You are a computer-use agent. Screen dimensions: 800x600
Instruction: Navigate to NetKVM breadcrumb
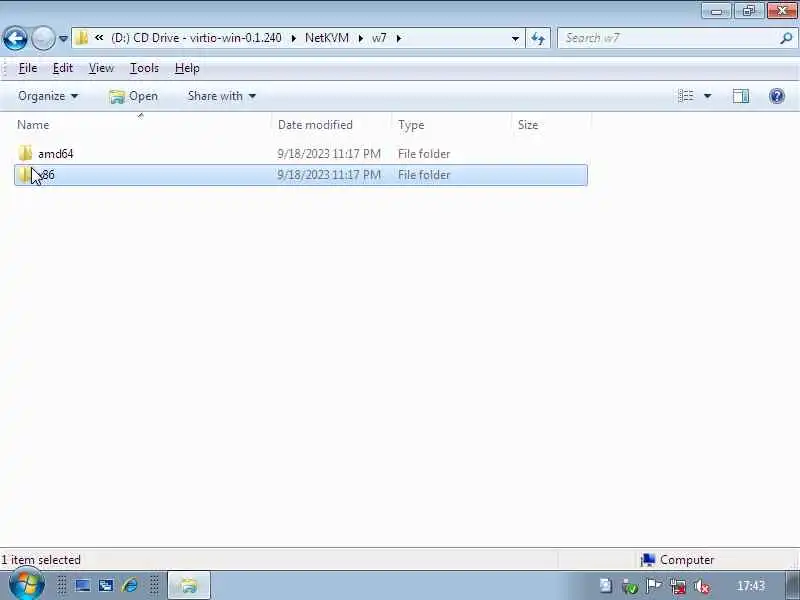point(327,38)
